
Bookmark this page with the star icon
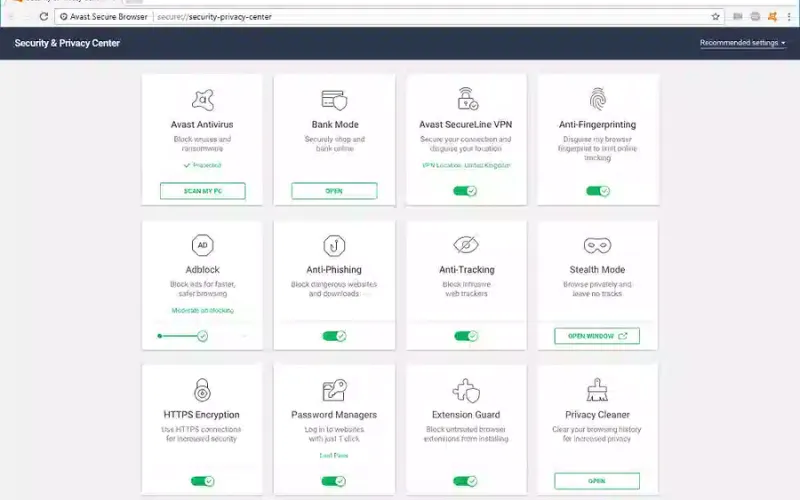[x=715, y=16]
